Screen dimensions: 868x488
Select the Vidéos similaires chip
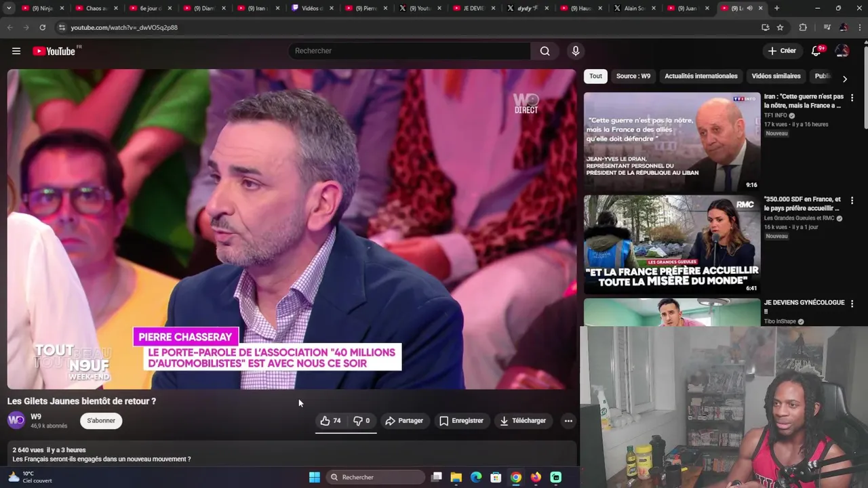click(x=776, y=76)
